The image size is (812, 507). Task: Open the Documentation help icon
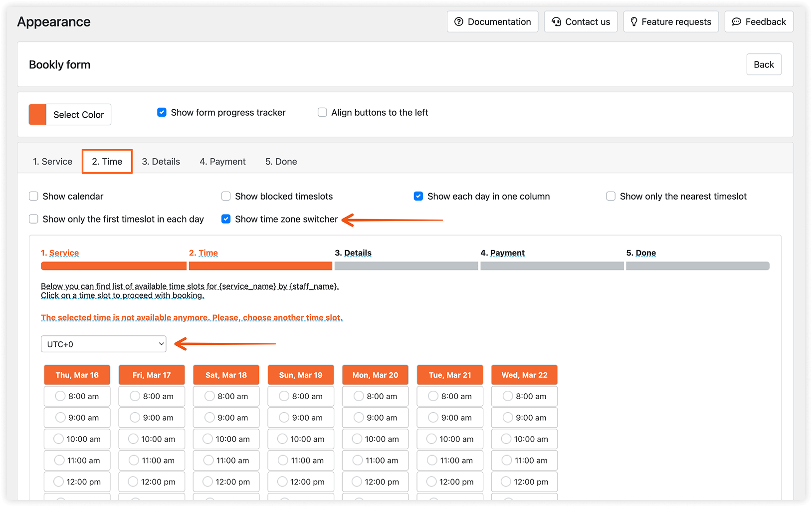458,21
